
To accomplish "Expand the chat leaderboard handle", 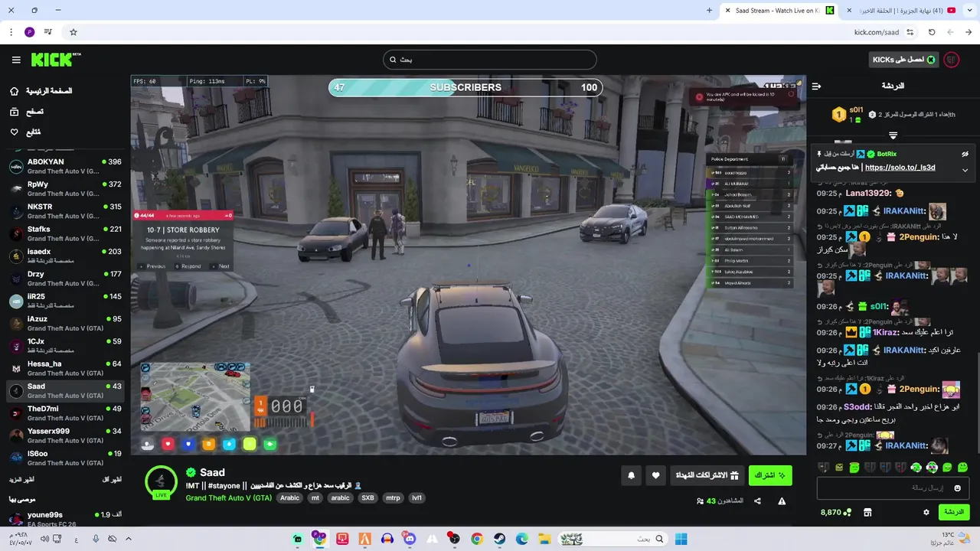I will 893,135.
